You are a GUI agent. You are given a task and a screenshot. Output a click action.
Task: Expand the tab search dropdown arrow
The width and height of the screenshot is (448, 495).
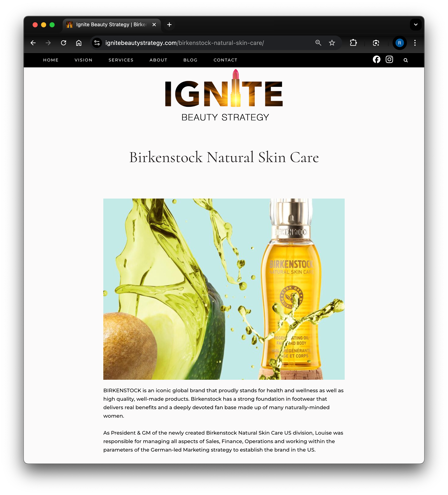416,25
